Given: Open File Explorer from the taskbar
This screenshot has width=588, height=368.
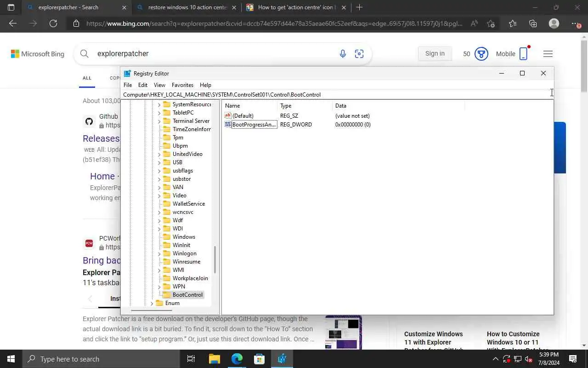Looking at the screenshot, I should (215, 359).
